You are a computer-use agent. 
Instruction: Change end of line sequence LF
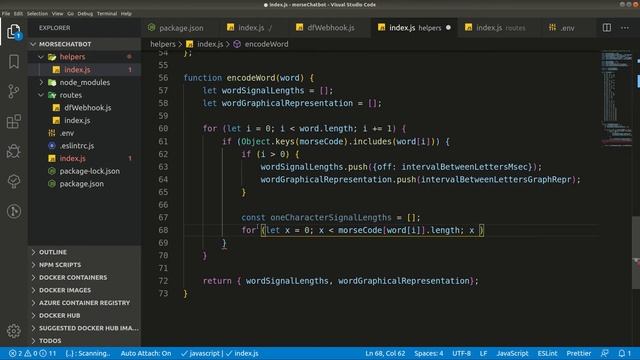pos(483,353)
